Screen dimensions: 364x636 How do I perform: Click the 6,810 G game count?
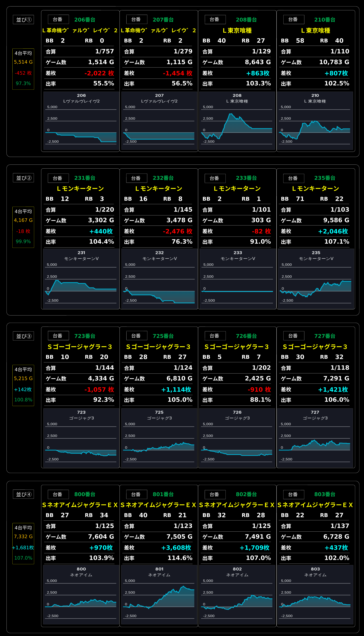pyautogui.click(x=179, y=378)
